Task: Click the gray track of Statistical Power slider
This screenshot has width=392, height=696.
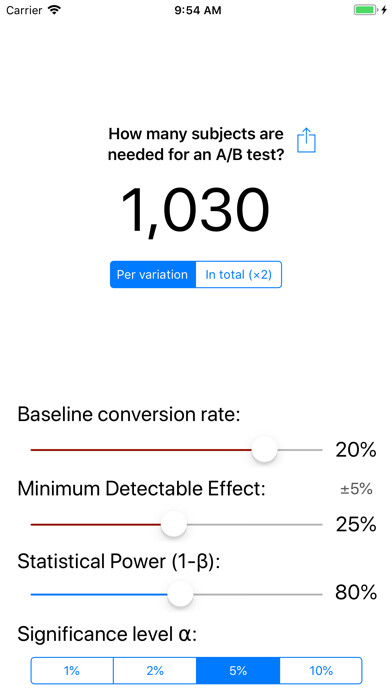Action: coord(258,594)
